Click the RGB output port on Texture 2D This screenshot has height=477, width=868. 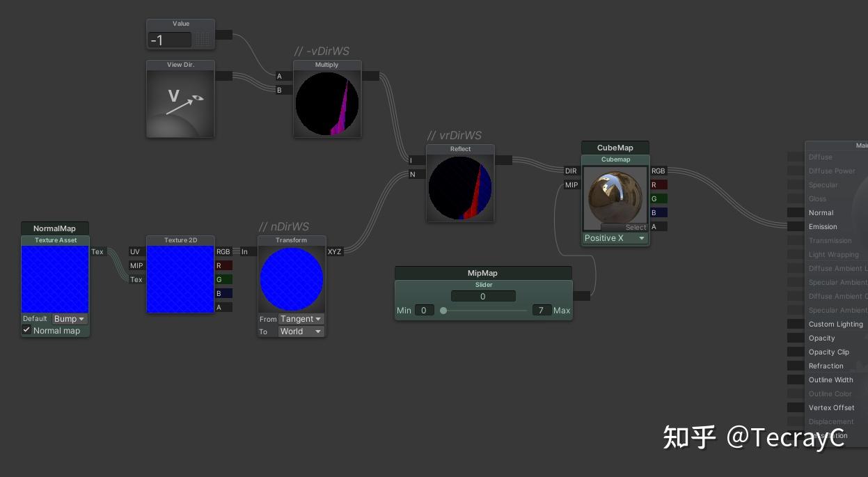223,252
